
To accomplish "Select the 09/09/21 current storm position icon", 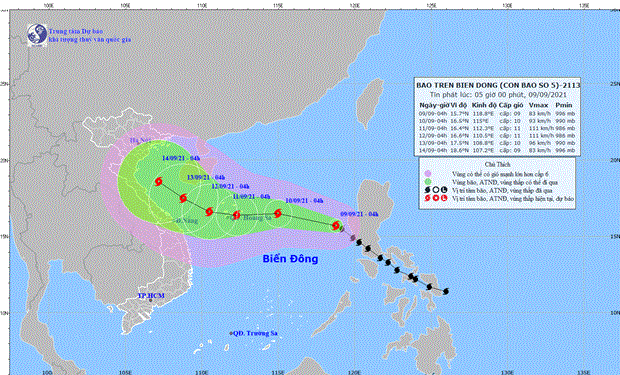I will [336, 226].
